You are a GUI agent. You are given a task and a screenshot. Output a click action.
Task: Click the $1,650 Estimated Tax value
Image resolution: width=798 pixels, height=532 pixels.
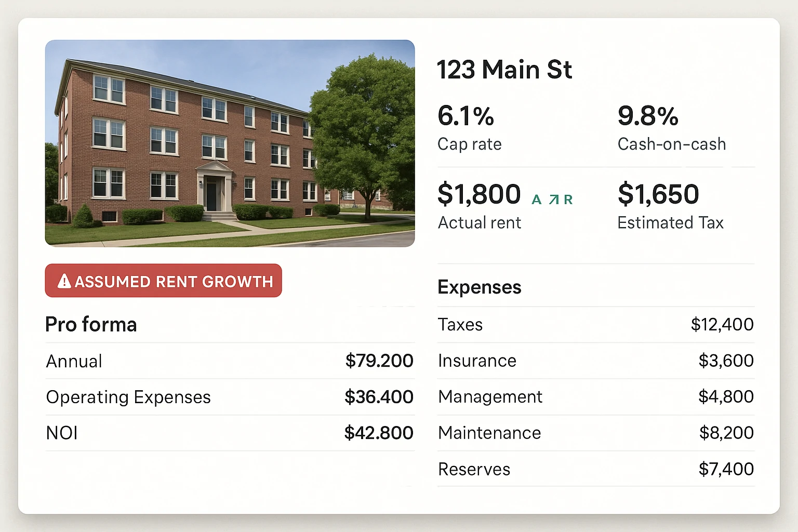tap(658, 194)
